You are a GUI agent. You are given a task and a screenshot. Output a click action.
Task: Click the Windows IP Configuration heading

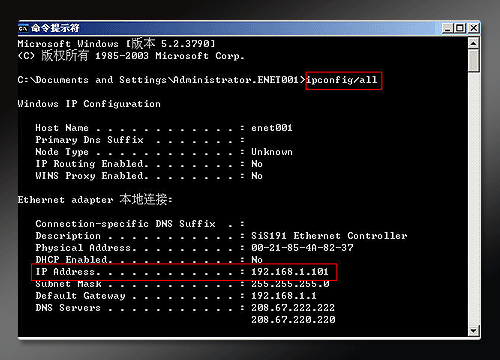coord(89,104)
